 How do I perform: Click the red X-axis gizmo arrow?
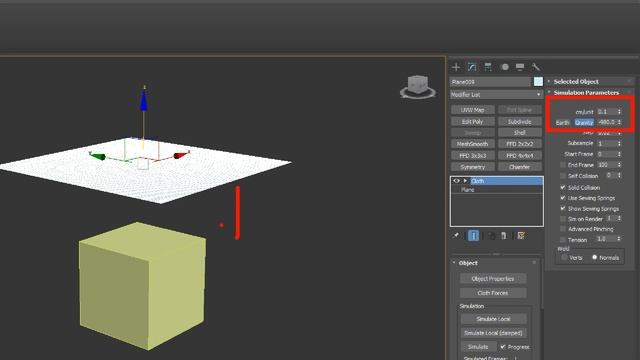coord(181,155)
